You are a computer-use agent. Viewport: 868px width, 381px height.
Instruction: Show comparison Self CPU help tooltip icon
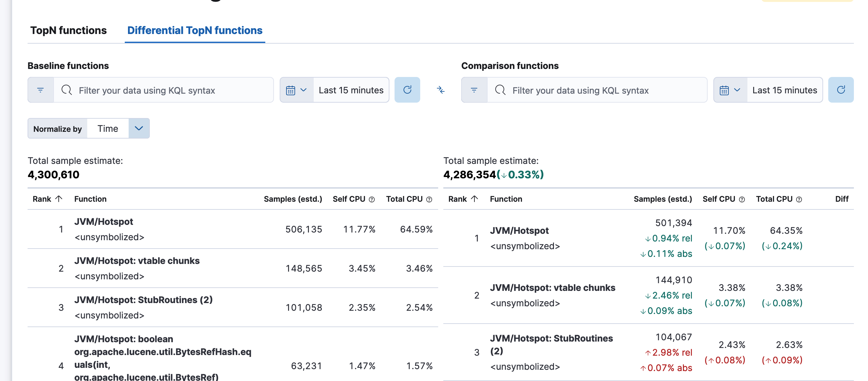pos(742,199)
